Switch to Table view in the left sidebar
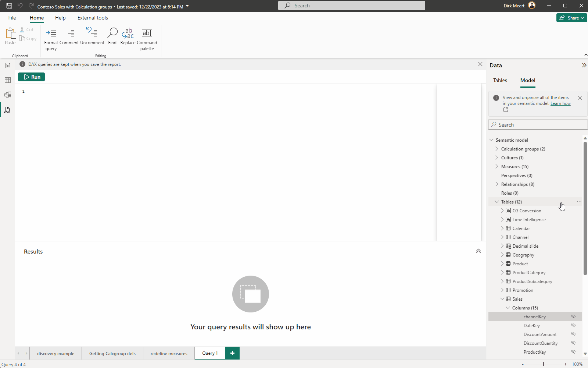This screenshot has height=368, width=588. [x=7, y=80]
